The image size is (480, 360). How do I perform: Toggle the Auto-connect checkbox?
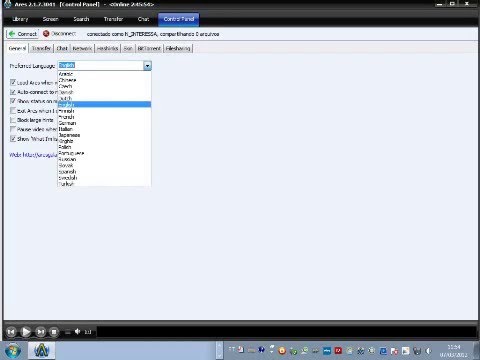tap(13, 92)
